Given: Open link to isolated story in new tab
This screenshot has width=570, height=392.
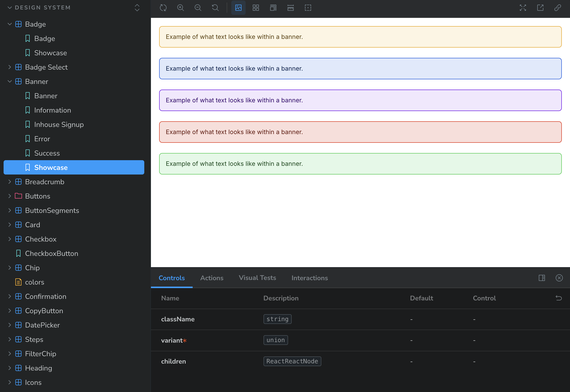Looking at the screenshot, I should pyautogui.click(x=540, y=8).
